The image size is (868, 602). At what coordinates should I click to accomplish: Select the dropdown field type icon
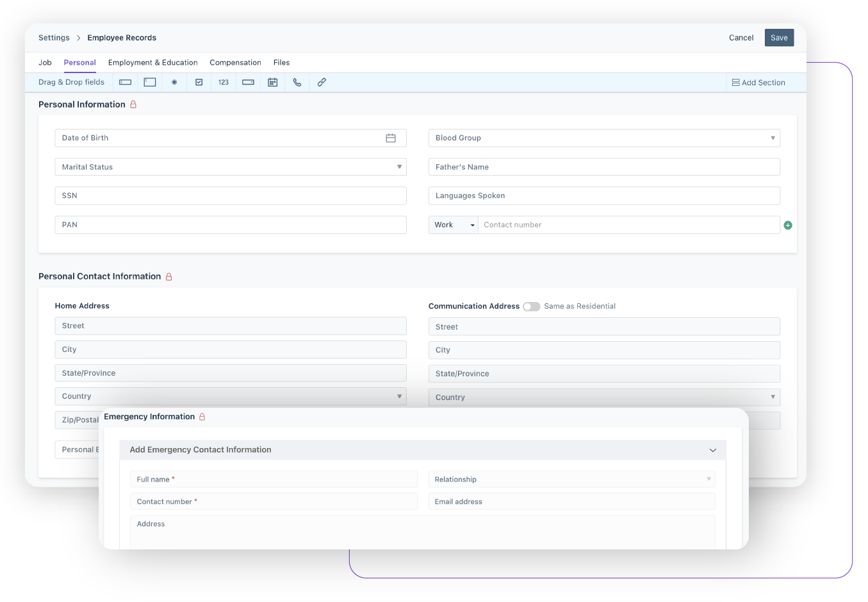[x=248, y=82]
